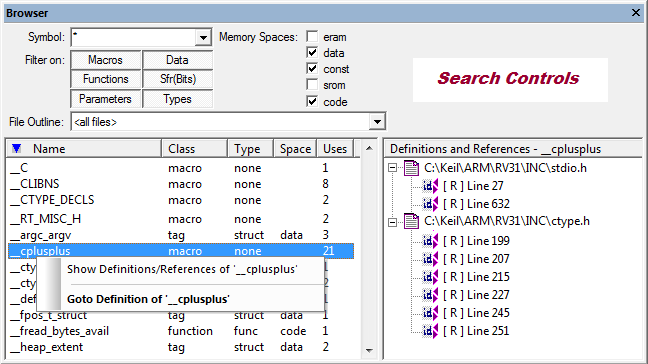Click reference icon for Line 245

pyautogui.click(x=430, y=313)
